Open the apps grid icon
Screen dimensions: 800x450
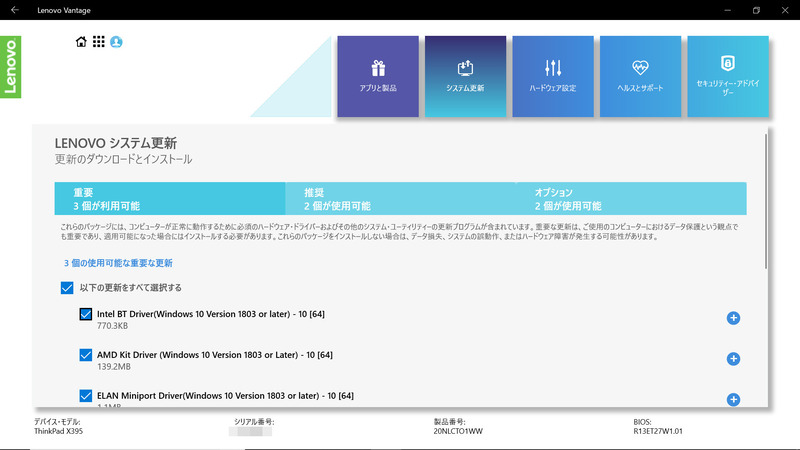click(98, 42)
